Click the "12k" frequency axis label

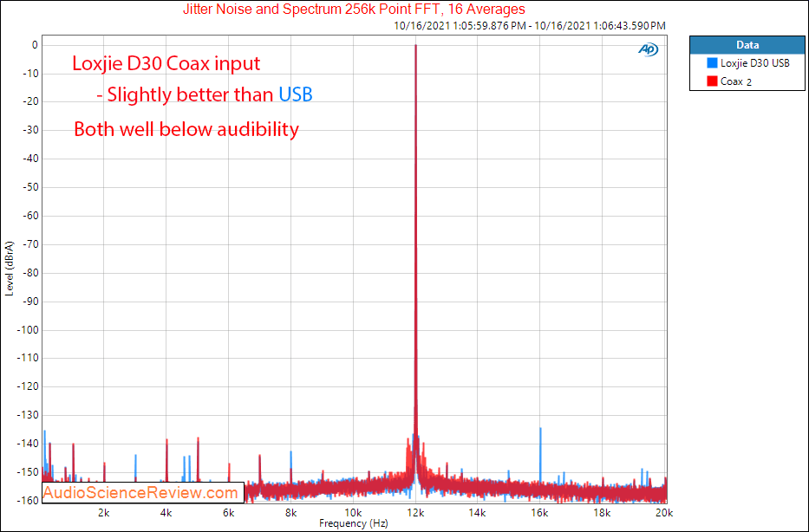click(x=415, y=513)
